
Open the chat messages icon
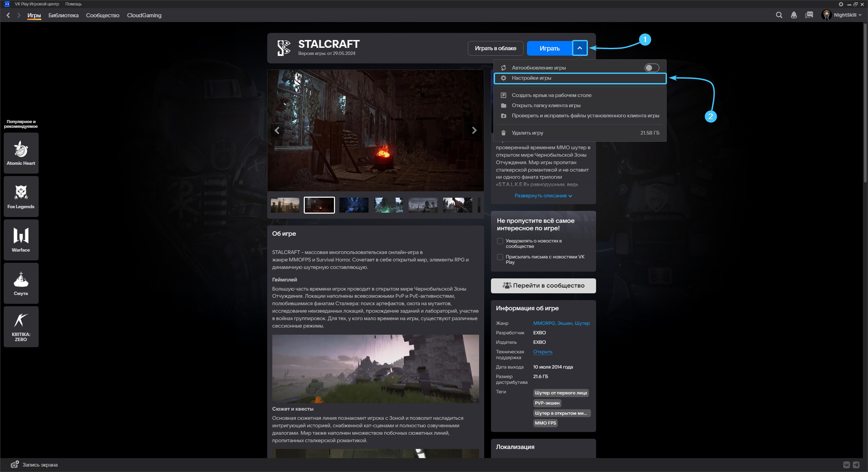coord(809,15)
